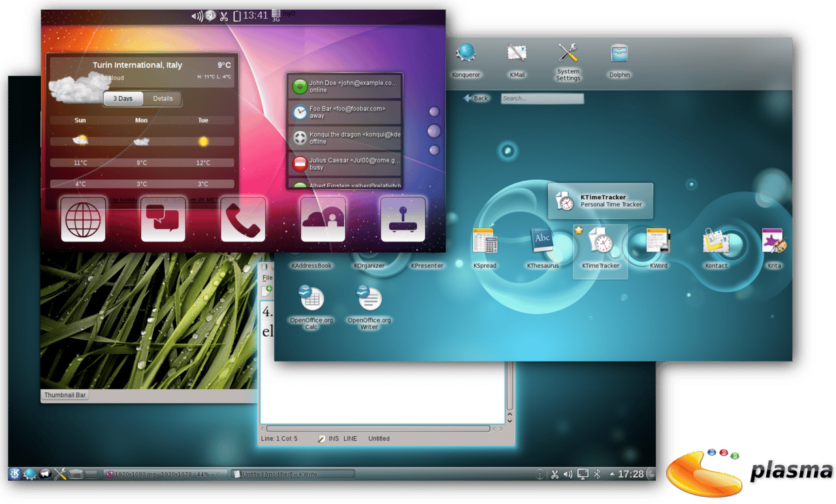Switch to the Details weather tab
Viewport: 836px width, 504px height.
click(163, 99)
